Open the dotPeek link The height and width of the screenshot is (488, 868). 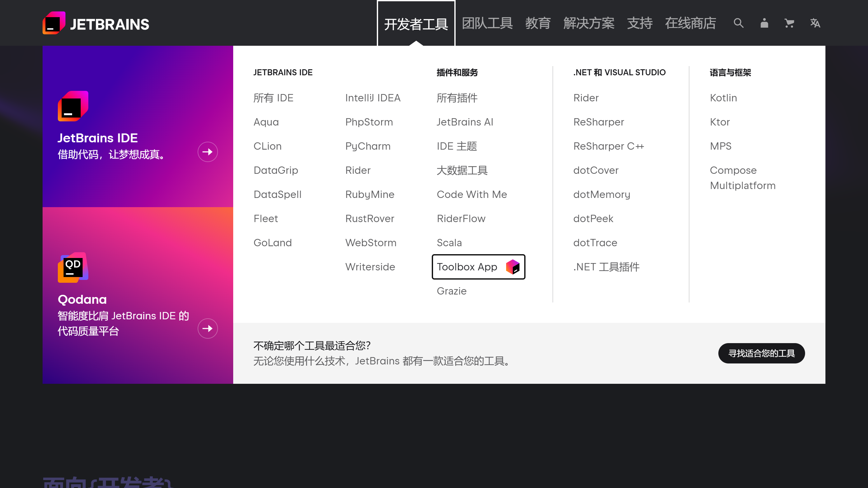pyautogui.click(x=593, y=218)
